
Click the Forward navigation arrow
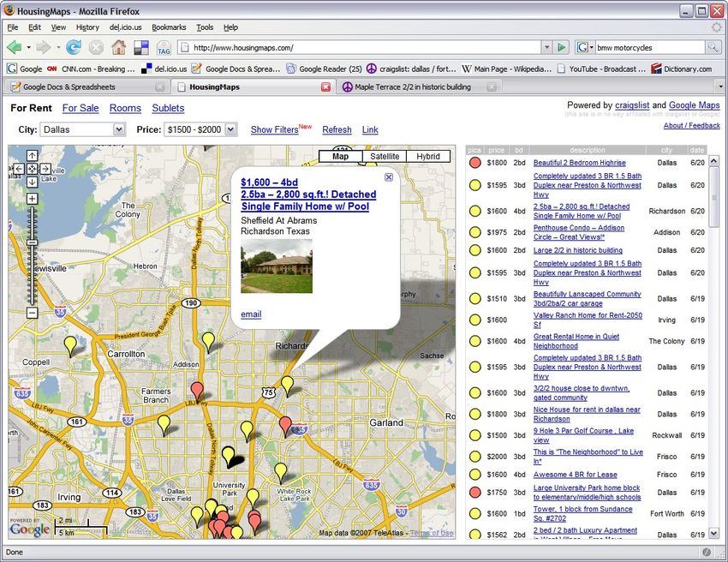coord(43,47)
